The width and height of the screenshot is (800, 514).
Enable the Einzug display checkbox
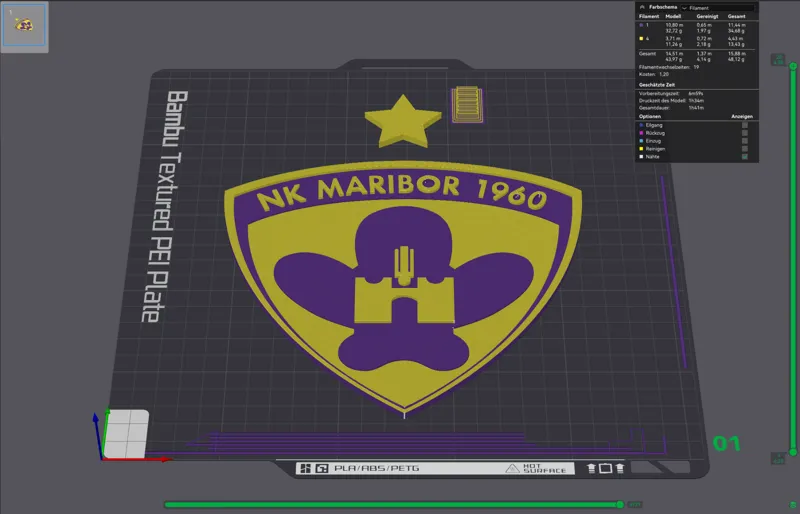pyautogui.click(x=745, y=141)
